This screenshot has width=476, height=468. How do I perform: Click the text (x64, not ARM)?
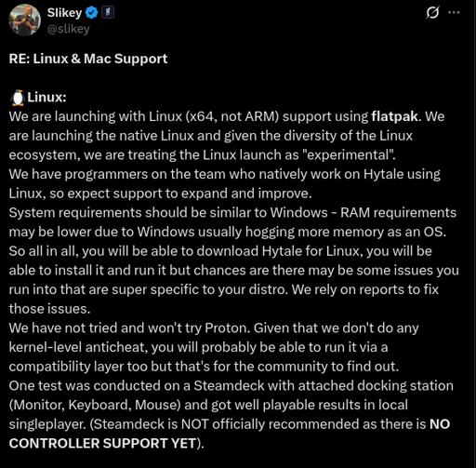pos(232,116)
